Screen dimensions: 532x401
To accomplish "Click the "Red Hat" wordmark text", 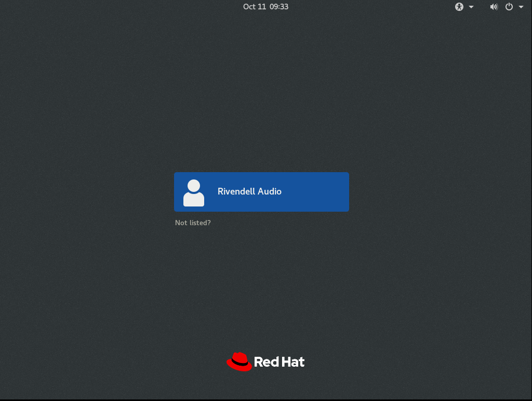I will tap(279, 362).
